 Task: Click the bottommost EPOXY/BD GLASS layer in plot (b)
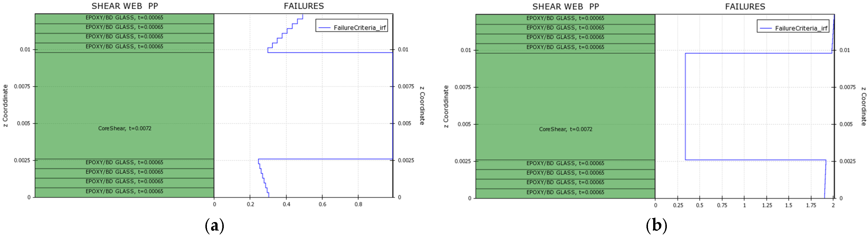[565, 192]
